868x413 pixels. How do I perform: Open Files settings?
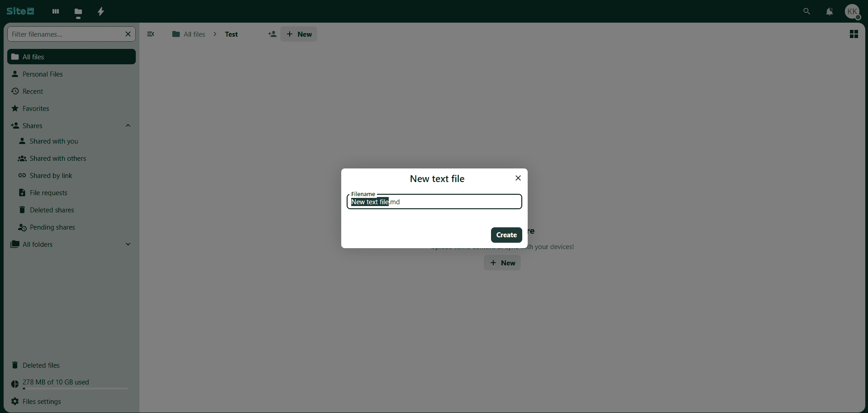(x=41, y=402)
